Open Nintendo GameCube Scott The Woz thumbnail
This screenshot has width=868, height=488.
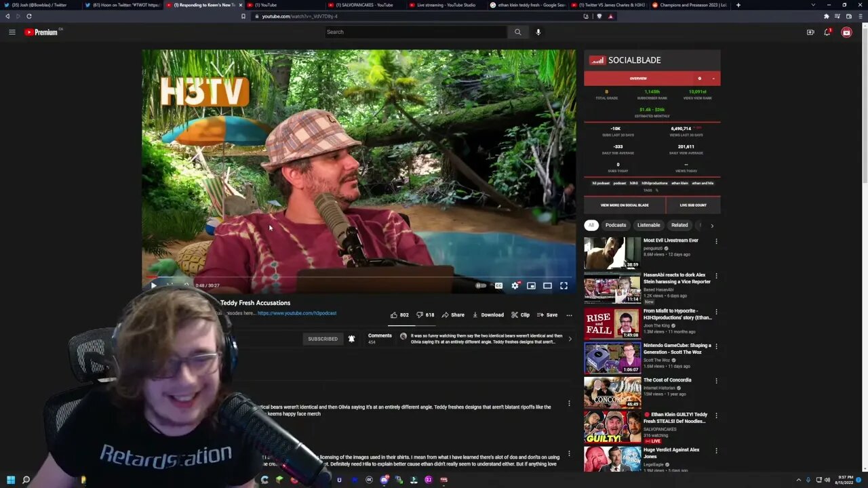click(x=612, y=358)
